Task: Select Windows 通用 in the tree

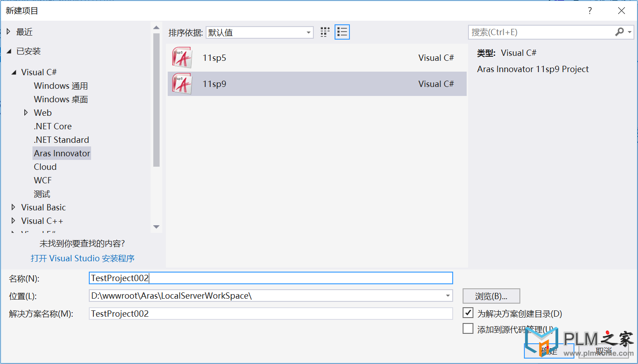Action: click(x=61, y=86)
